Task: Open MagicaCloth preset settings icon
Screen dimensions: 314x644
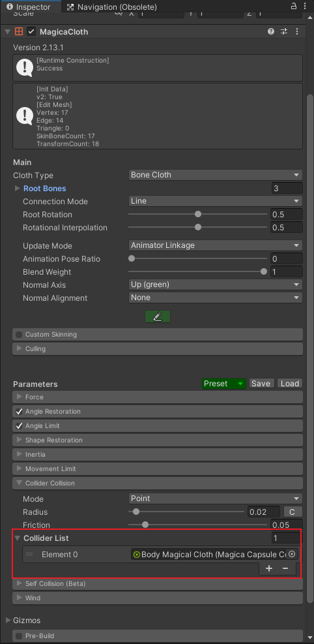Action: pos(284,31)
